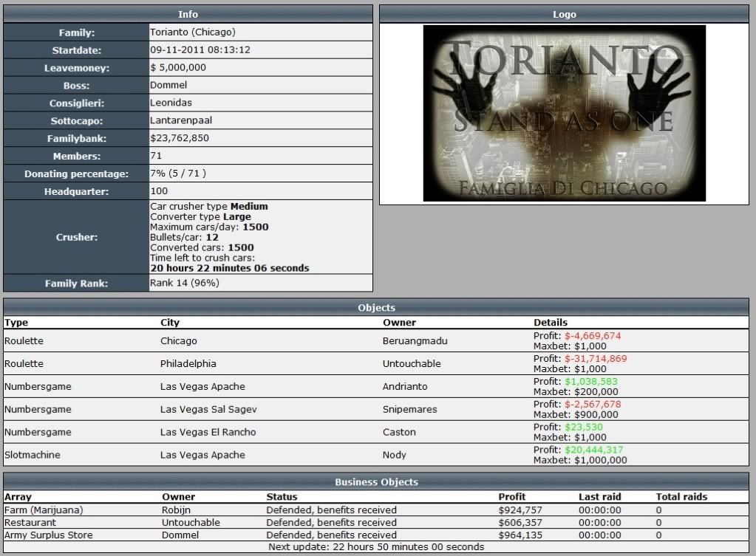Click profit $-31,714,869
Viewport: 756px width, 556px height.
[596, 358]
